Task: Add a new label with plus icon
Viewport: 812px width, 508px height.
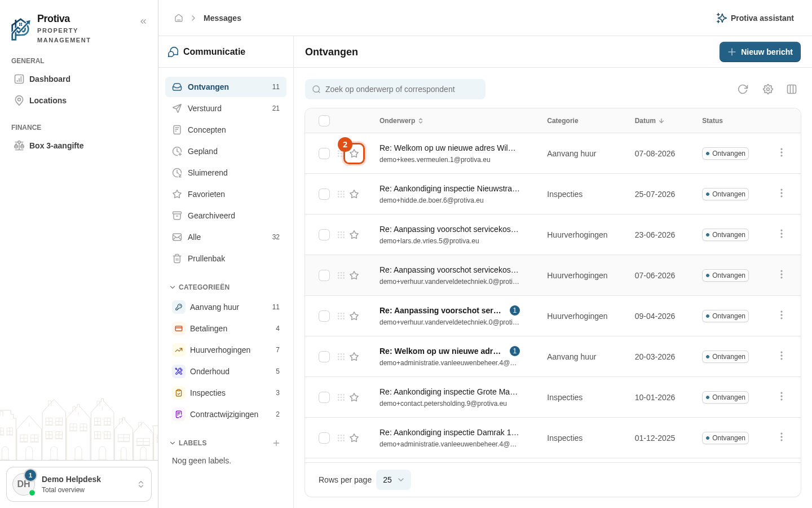Action: [x=276, y=443]
